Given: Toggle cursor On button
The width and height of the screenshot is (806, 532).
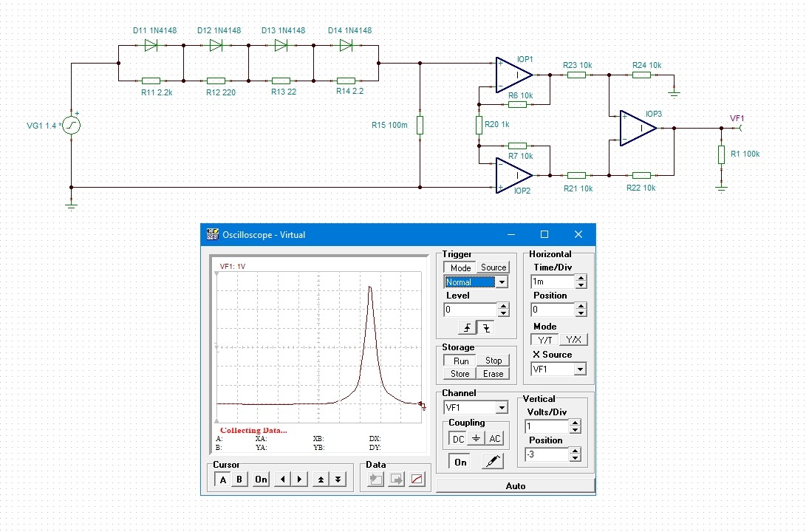Looking at the screenshot, I should (x=261, y=480).
